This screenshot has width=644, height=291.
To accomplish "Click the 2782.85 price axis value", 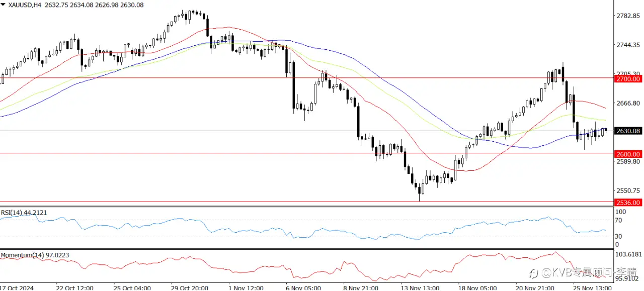I will [629, 16].
